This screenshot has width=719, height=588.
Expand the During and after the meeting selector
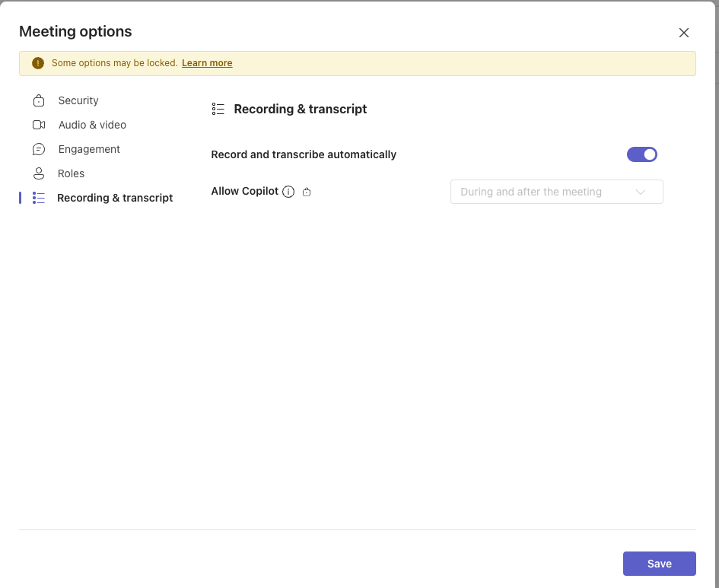click(556, 192)
